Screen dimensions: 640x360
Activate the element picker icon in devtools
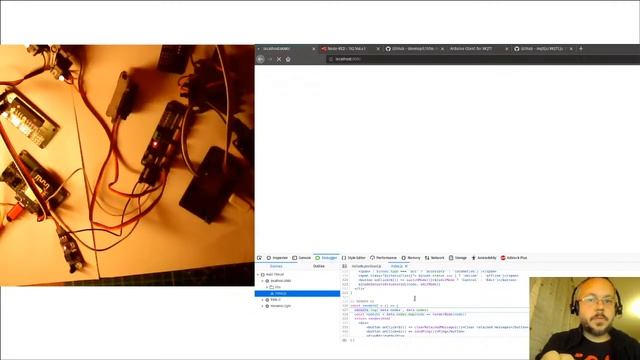259,258
